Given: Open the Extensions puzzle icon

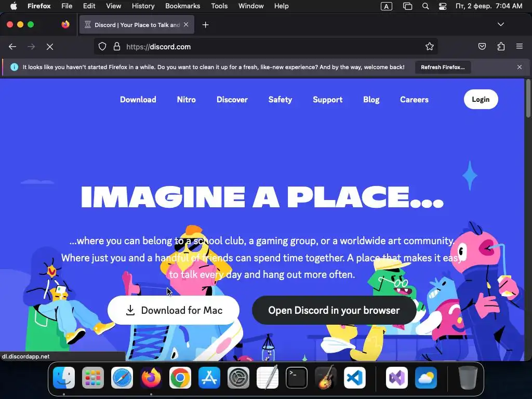Looking at the screenshot, I should point(501,46).
